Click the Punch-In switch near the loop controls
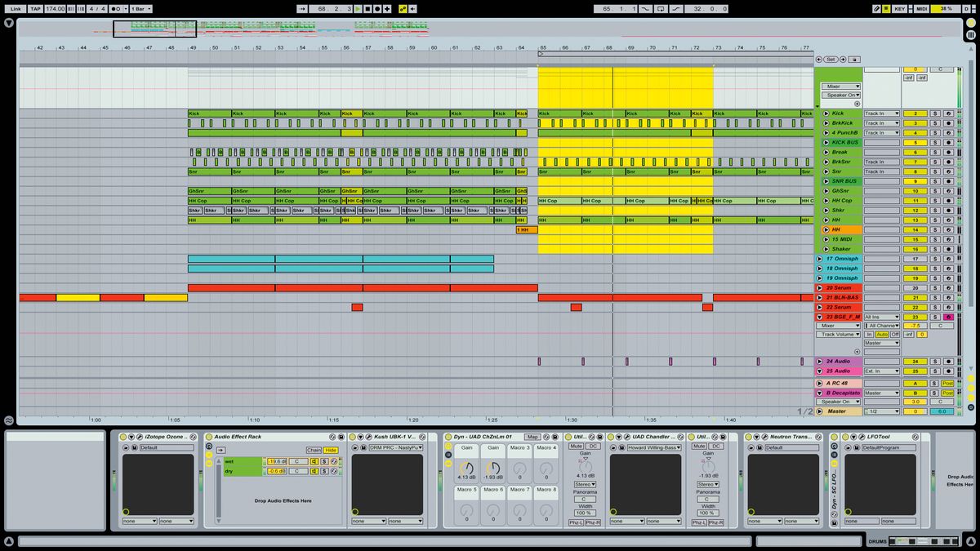This screenshot has width=980, height=551. point(644,7)
